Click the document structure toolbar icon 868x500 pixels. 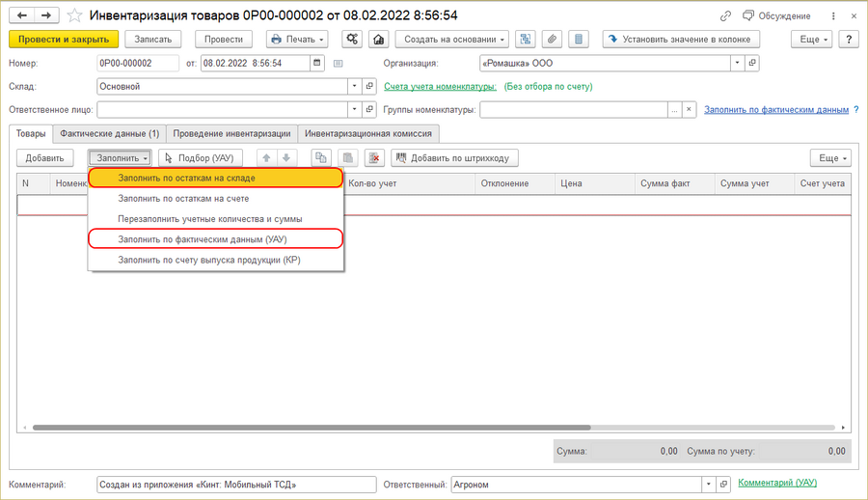tap(526, 40)
